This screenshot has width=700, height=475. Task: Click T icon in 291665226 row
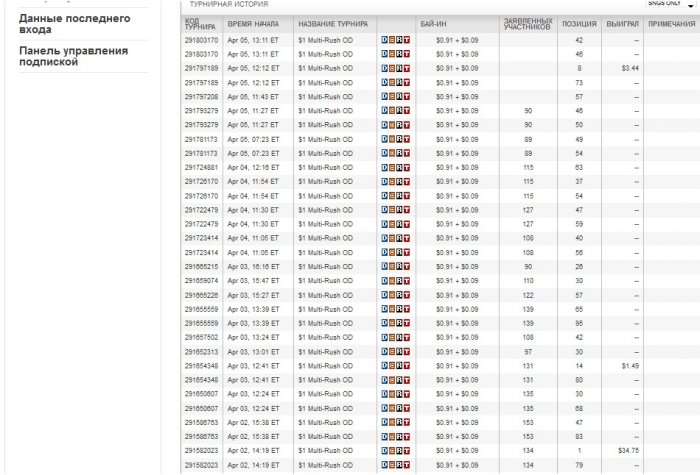pos(407,295)
